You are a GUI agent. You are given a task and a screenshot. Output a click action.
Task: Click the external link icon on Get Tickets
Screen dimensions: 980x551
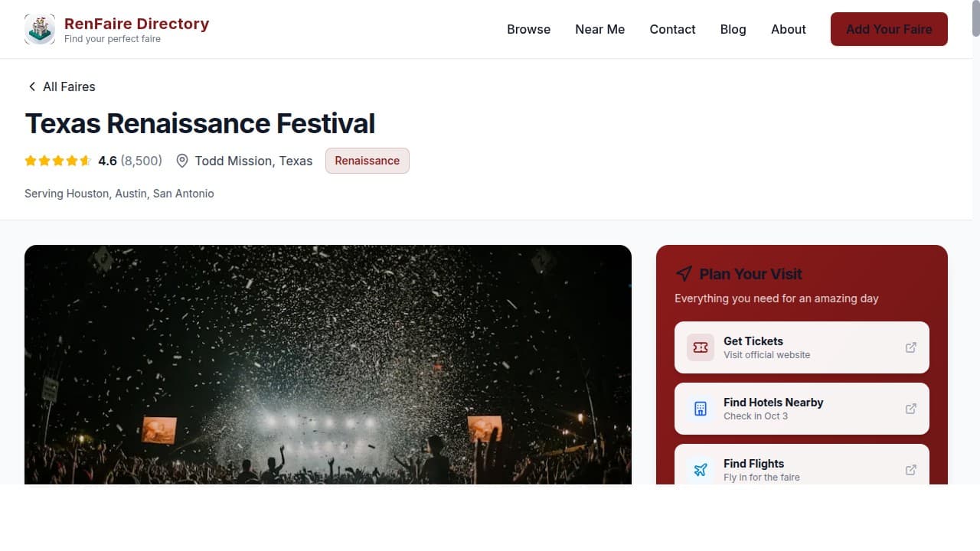point(910,347)
